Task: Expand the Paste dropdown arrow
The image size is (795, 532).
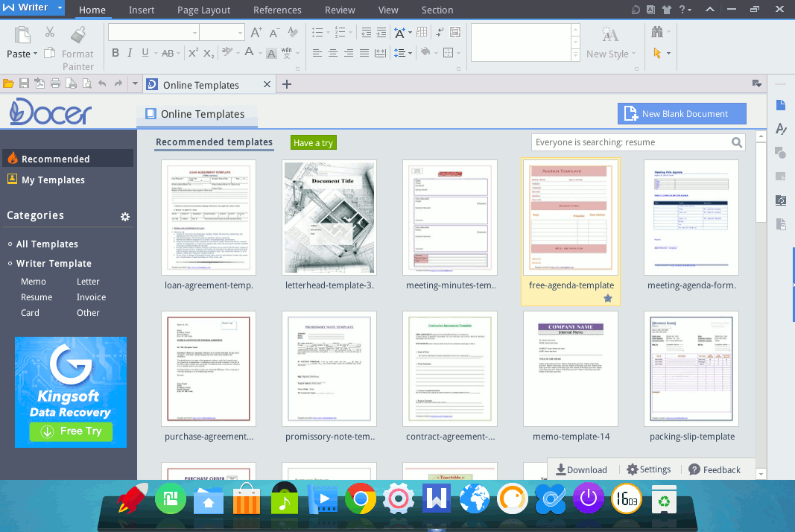Action: (36, 54)
